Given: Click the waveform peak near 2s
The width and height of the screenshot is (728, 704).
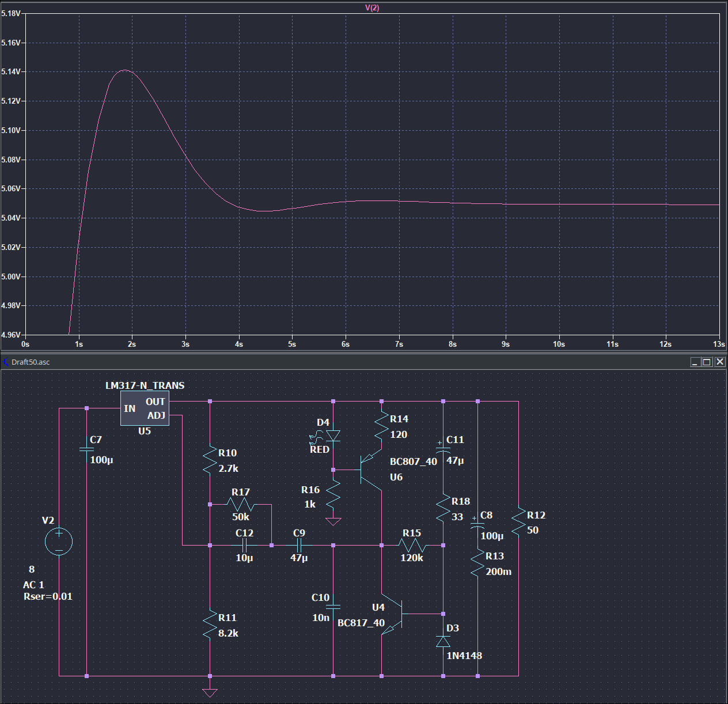Looking at the screenshot, I should click(x=125, y=70).
